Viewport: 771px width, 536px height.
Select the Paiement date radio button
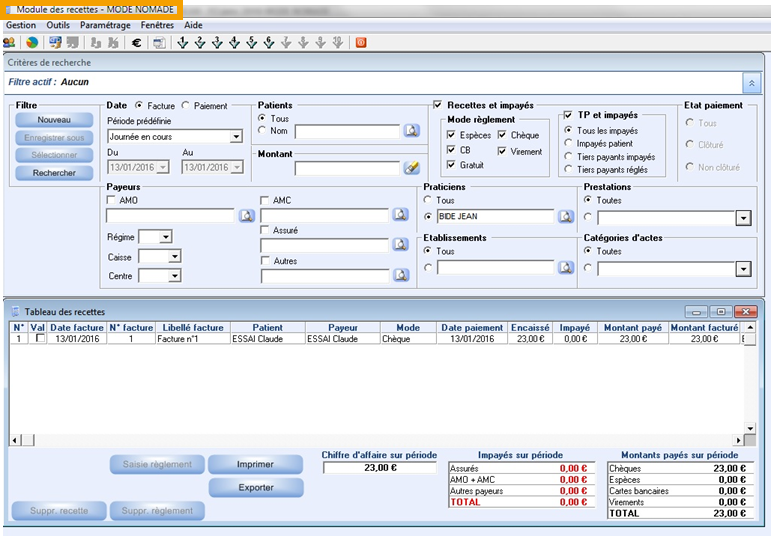coord(186,106)
